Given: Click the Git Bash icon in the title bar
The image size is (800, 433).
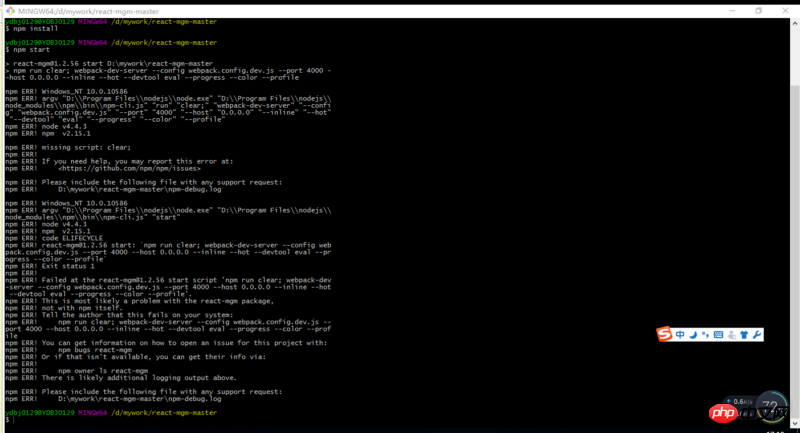Looking at the screenshot, I should point(10,11).
